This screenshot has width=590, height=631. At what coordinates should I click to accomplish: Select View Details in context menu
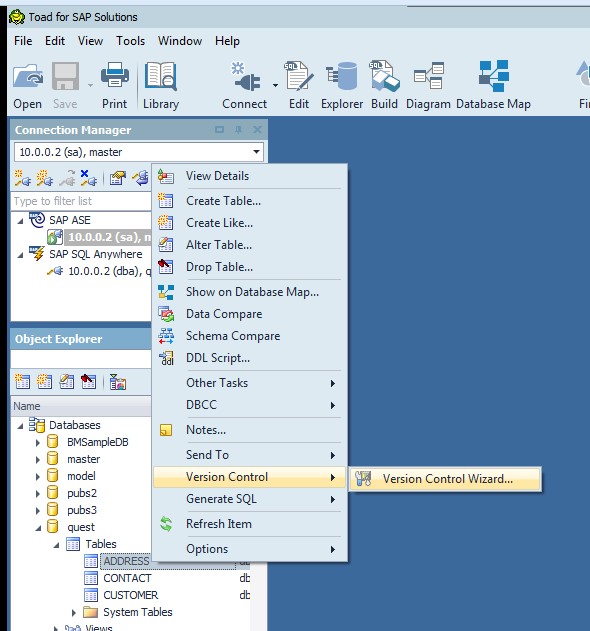(x=250, y=176)
